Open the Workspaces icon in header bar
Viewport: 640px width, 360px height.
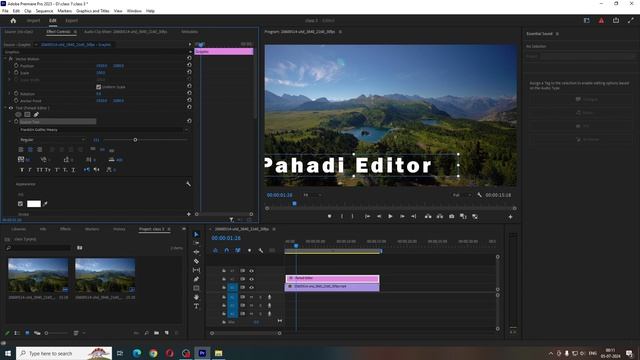pos(587,20)
